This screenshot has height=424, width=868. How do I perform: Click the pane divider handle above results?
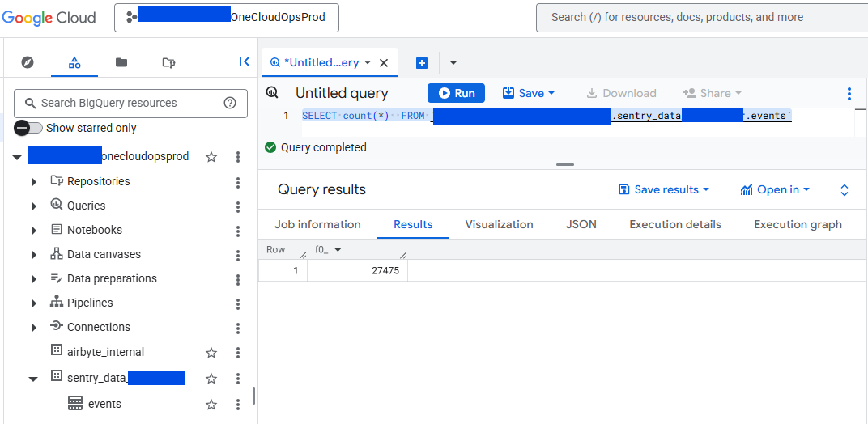(565, 164)
